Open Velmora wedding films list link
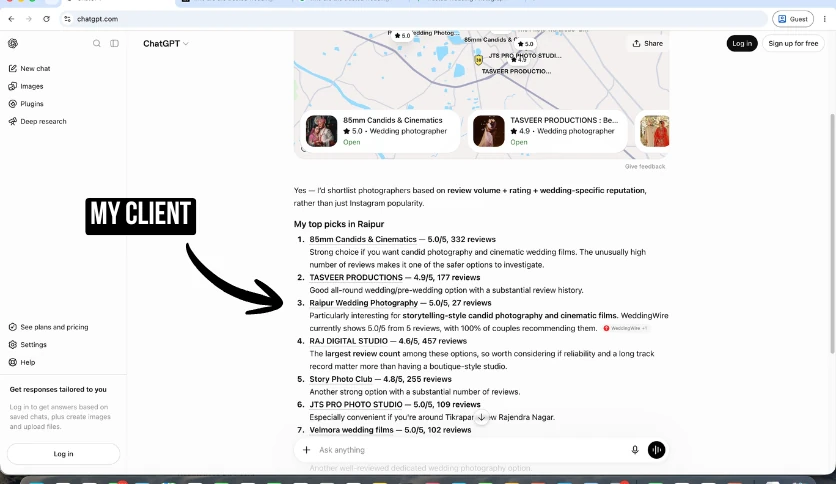Viewport: 836px width, 484px height. [x=351, y=430]
